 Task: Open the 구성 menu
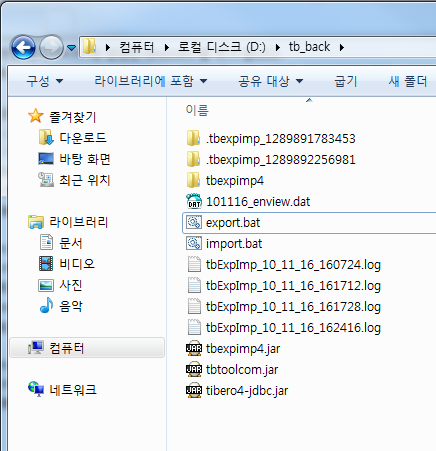point(45,81)
